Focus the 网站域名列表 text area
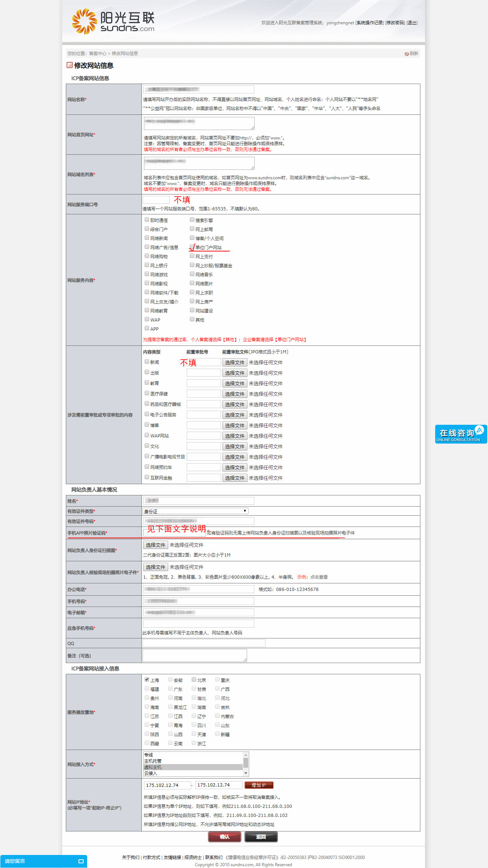 (x=199, y=163)
